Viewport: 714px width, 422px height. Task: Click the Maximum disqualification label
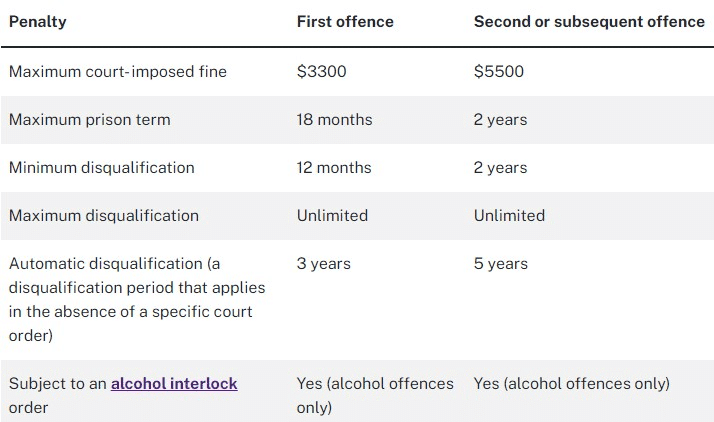pos(104,215)
